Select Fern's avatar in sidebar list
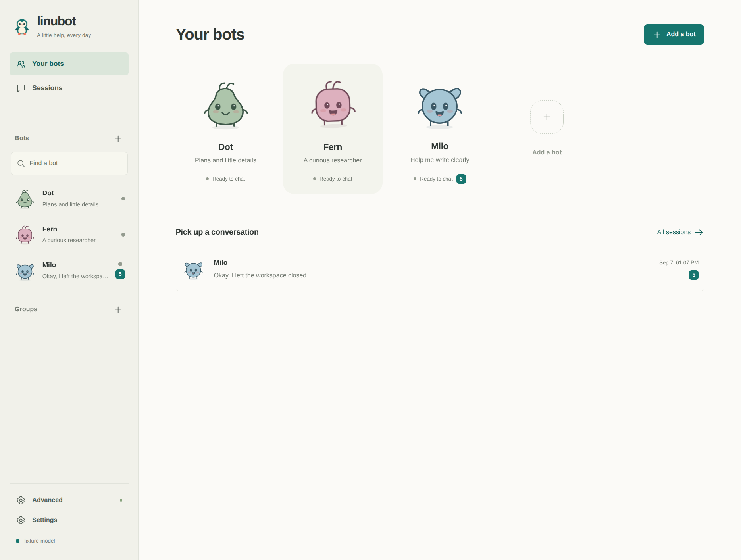The image size is (741, 560). coord(25,235)
